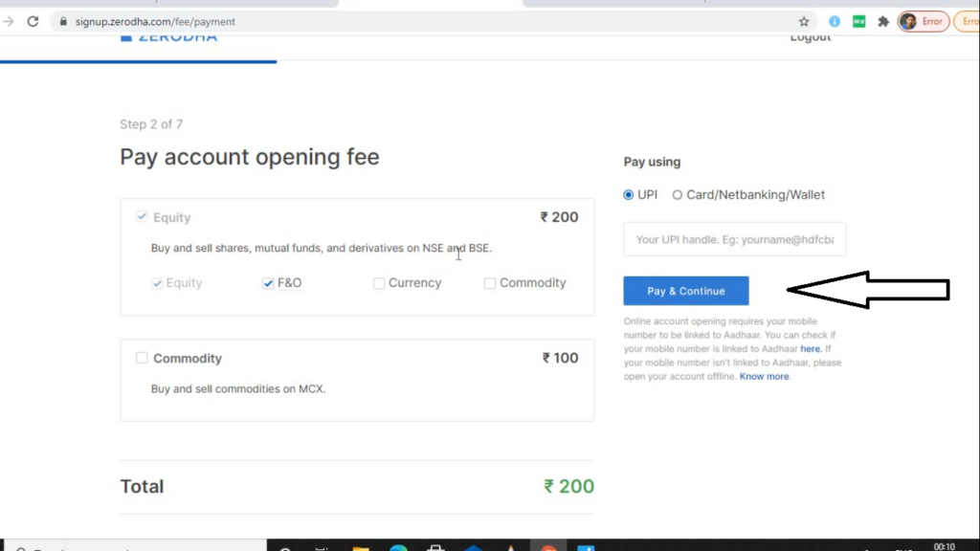Open the profile avatar showing Error
Image resolution: width=980 pixels, height=551 pixels.
pyautogui.click(x=924, y=21)
